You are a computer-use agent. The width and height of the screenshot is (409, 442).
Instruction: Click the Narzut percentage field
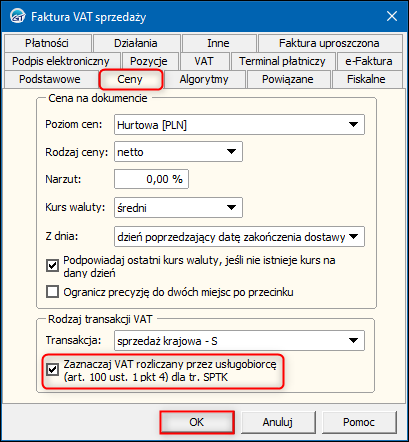(151, 179)
